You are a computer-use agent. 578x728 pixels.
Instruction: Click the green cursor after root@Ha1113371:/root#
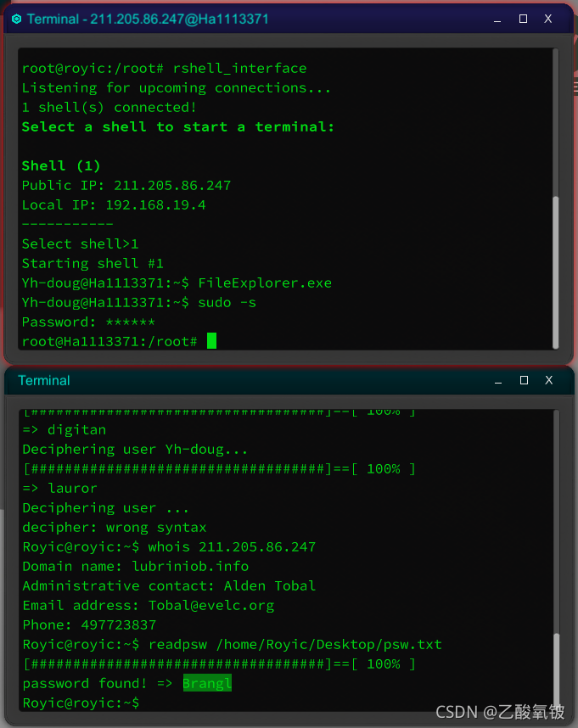[x=211, y=341]
